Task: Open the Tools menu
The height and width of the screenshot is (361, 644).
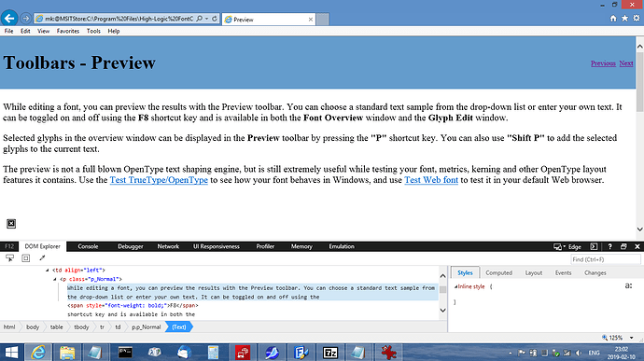Action: coord(93,31)
